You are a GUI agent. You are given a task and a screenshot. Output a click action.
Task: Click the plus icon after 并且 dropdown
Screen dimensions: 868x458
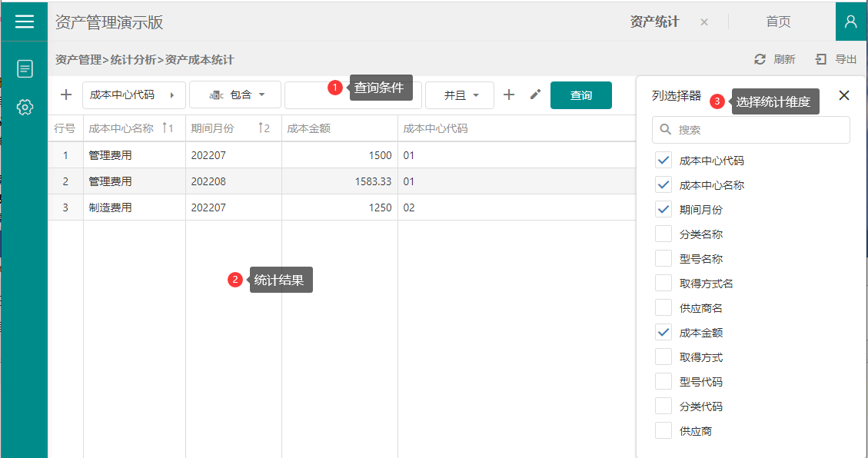click(x=509, y=95)
